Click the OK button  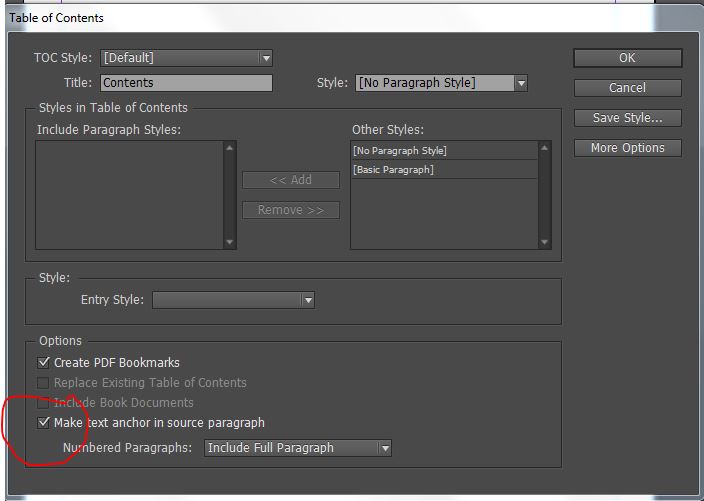(628, 58)
